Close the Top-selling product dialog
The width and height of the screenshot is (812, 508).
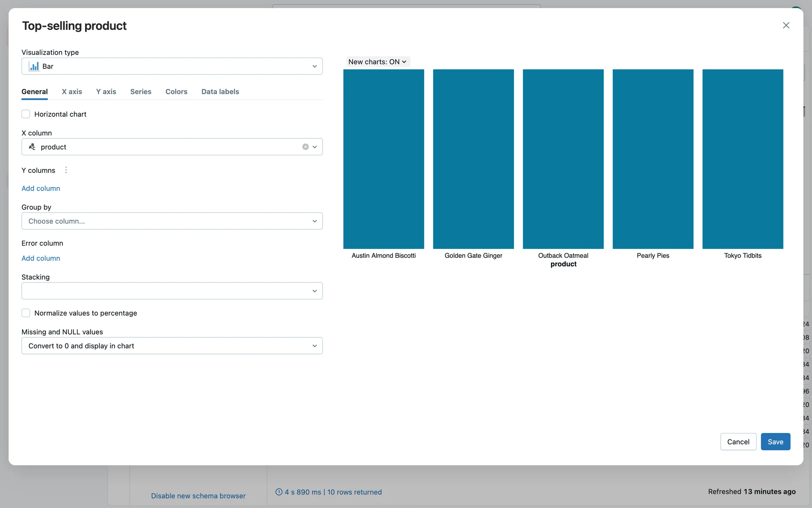(786, 25)
